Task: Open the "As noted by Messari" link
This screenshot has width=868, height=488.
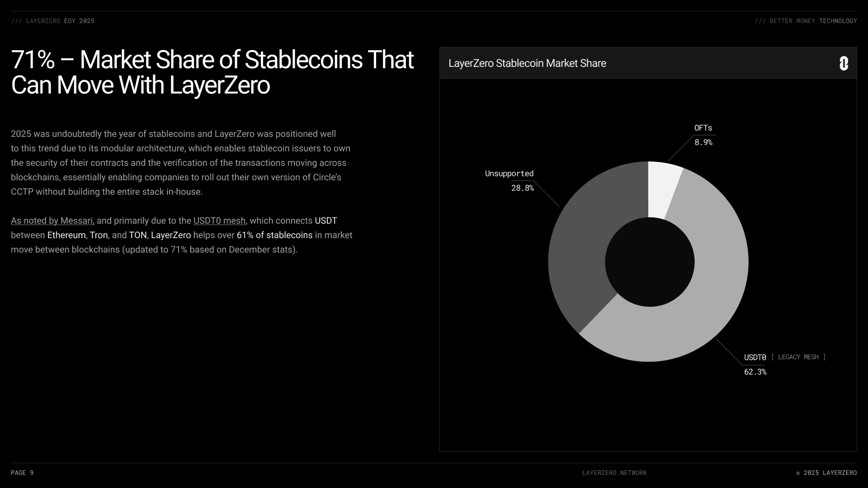Action: tap(52, 221)
